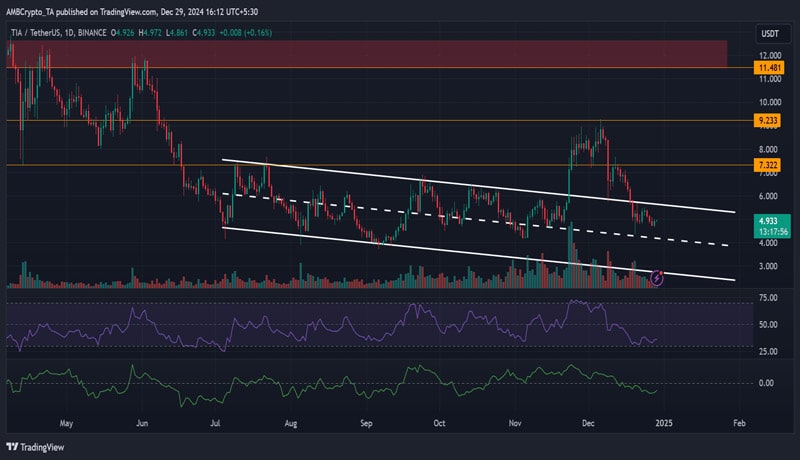Click the Oct label on time axis
The width and height of the screenshot is (800, 460).
pos(439,423)
